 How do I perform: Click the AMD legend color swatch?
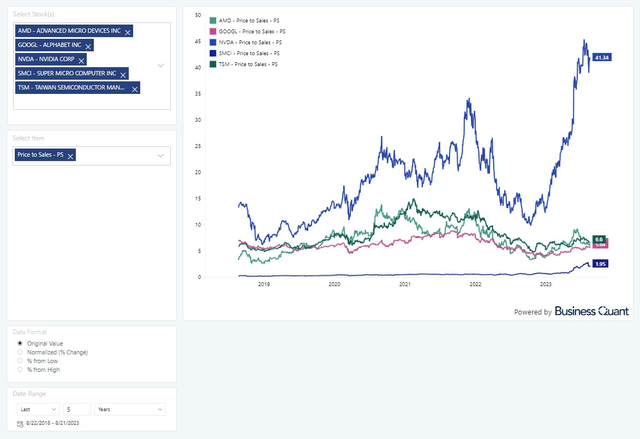[x=213, y=20]
